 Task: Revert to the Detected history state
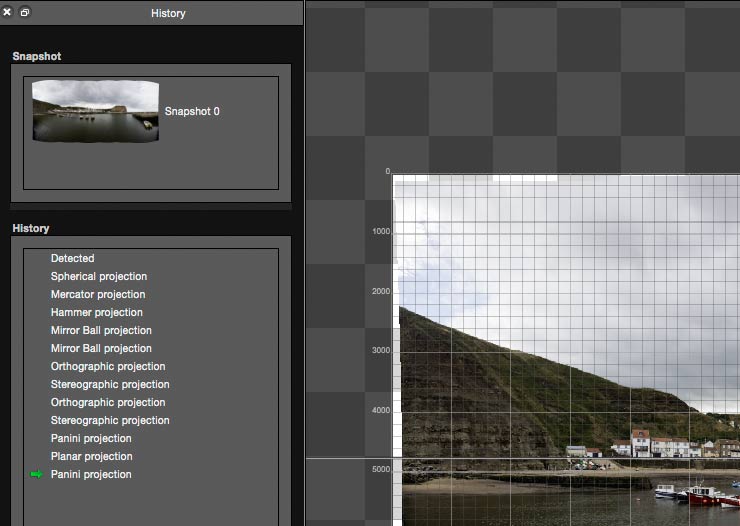coord(73,258)
